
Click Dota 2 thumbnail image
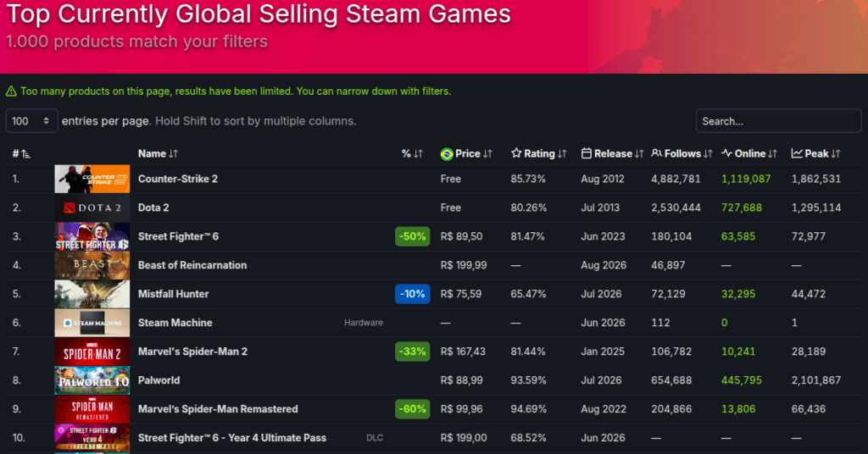click(92, 208)
